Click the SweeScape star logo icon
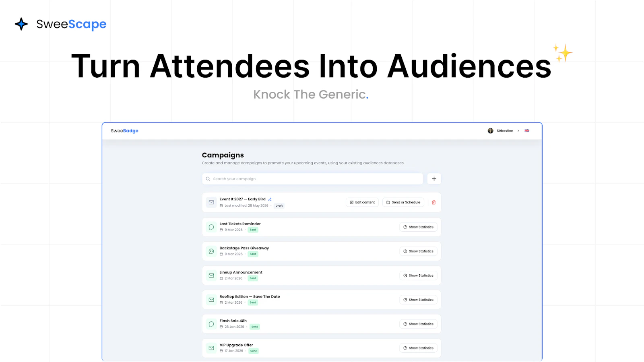The height and width of the screenshot is (362, 644). coord(21,24)
